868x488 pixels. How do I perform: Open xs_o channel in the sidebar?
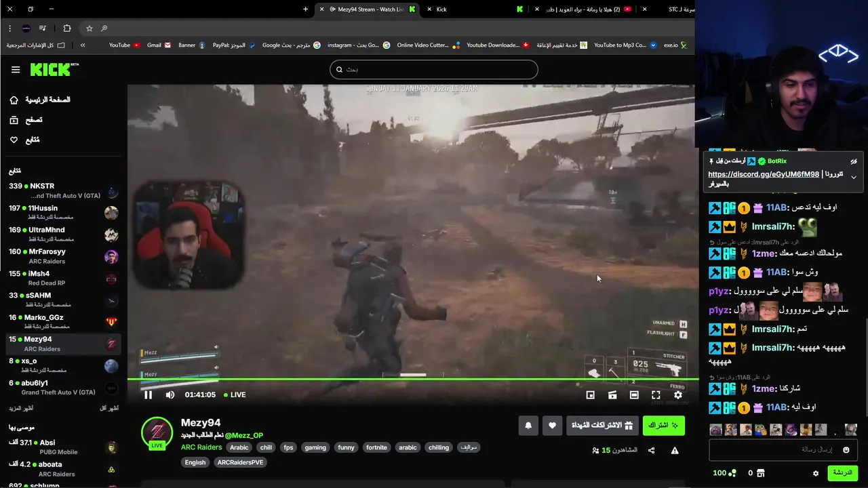(x=63, y=365)
